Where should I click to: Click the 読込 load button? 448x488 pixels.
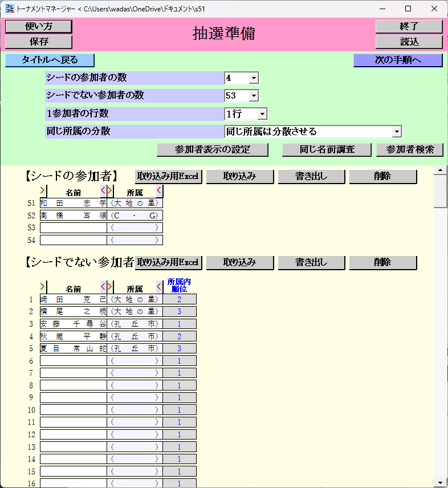(409, 42)
